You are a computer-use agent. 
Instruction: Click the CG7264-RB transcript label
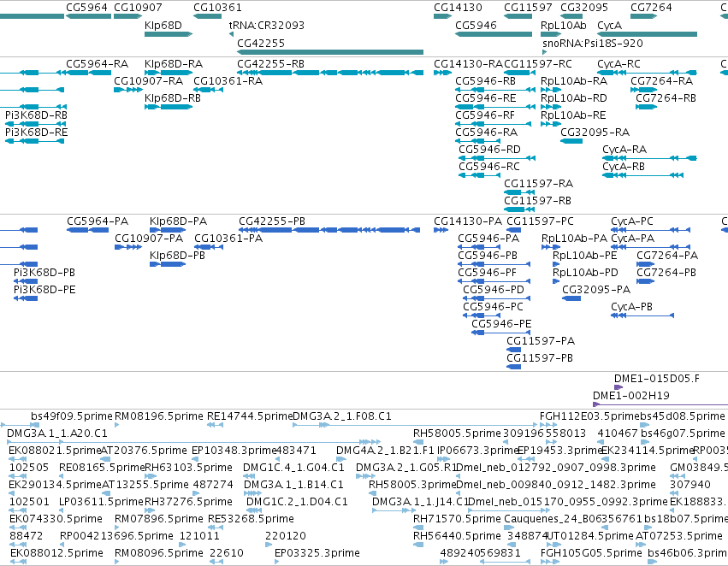pyautogui.click(x=666, y=97)
